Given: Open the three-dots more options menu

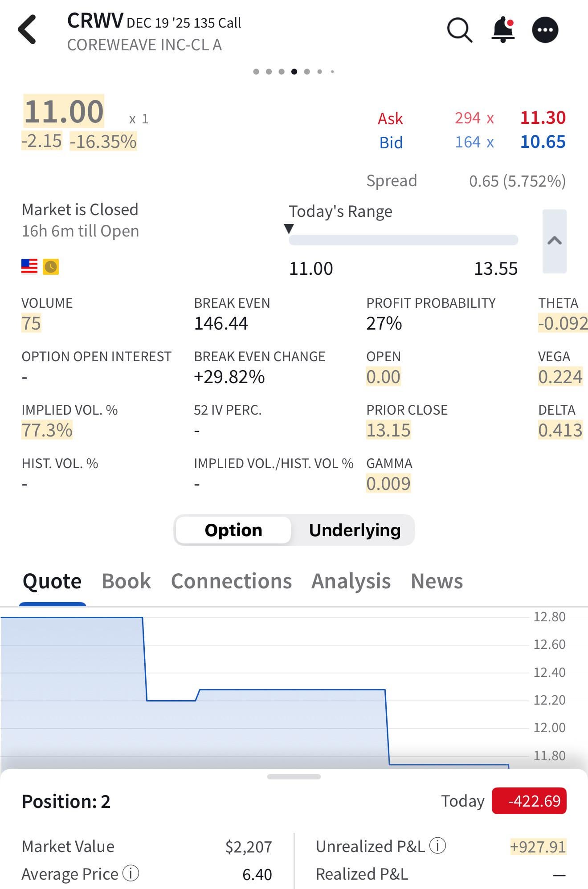Looking at the screenshot, I should (545, 30).
